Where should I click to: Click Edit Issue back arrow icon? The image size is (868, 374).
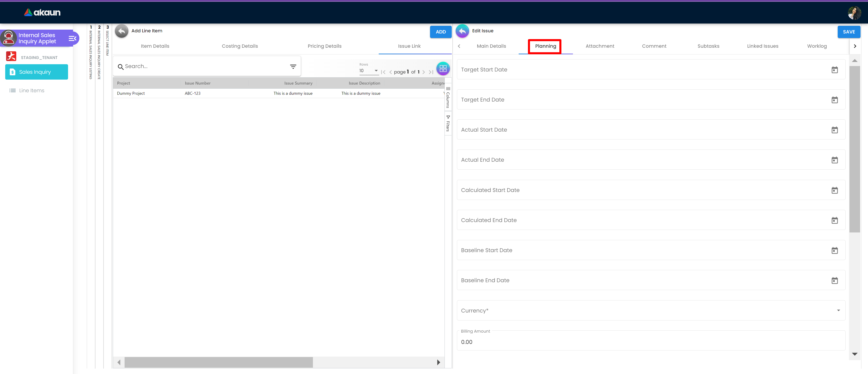tap(462, 31)
